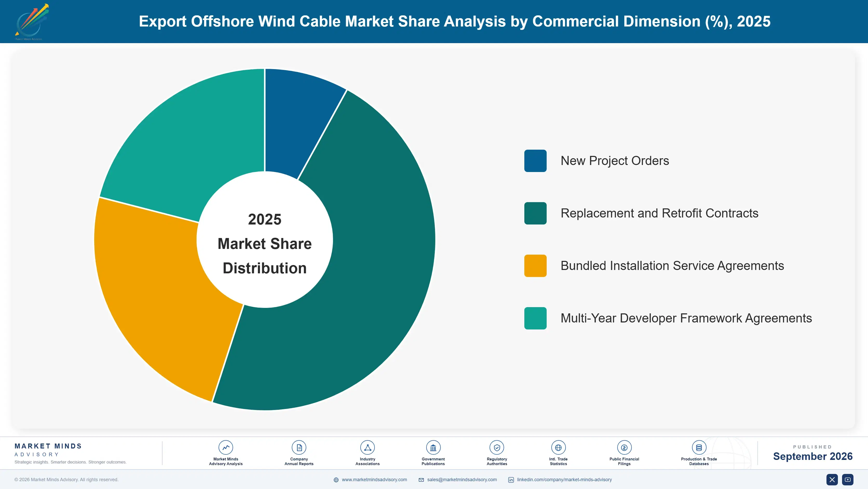The height and width of the screenshot is (489, 868).
Task: Click the Strategic insights tagline text
Action: (x=70, y=462)
